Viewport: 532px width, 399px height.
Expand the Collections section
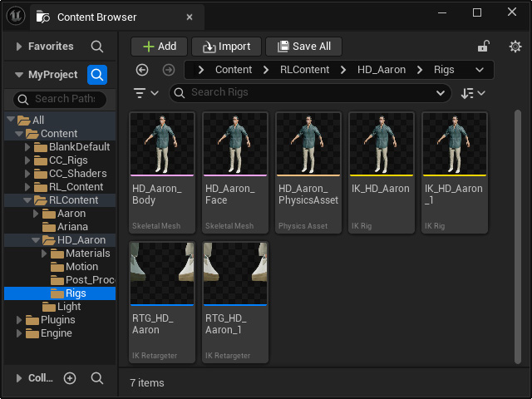(x=19, y=378)
